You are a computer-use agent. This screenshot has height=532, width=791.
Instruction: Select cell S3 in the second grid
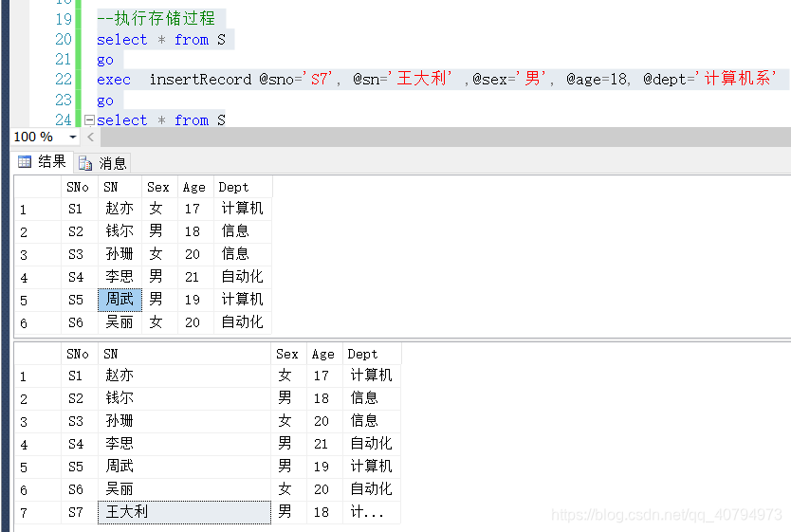(80, 421)
